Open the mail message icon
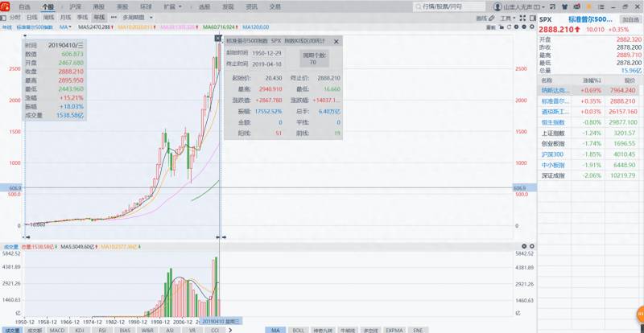The width and height of the screenshot is (644, 333). [577, 6]
